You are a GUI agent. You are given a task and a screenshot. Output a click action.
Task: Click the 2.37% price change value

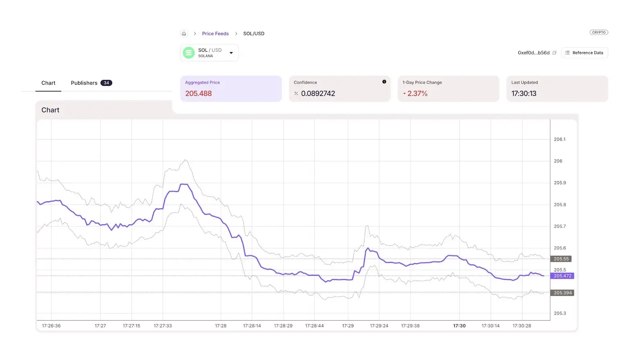coord(417,93)
